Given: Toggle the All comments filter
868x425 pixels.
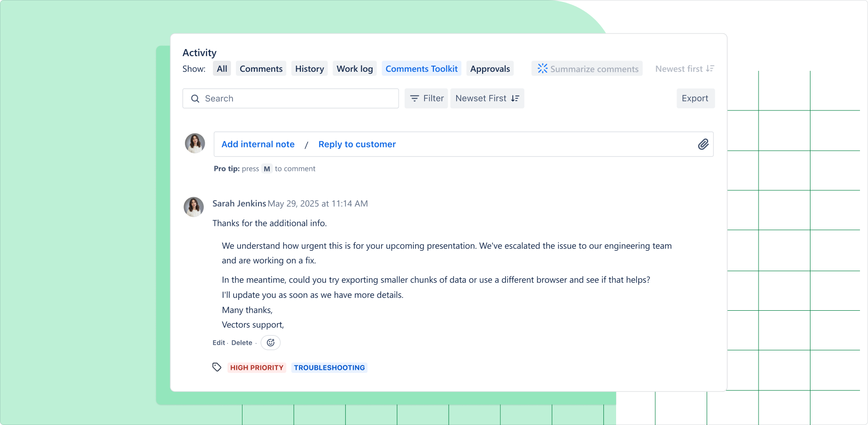Looking at the screenshot, I should pyautogui.click(x=222, y=68).
